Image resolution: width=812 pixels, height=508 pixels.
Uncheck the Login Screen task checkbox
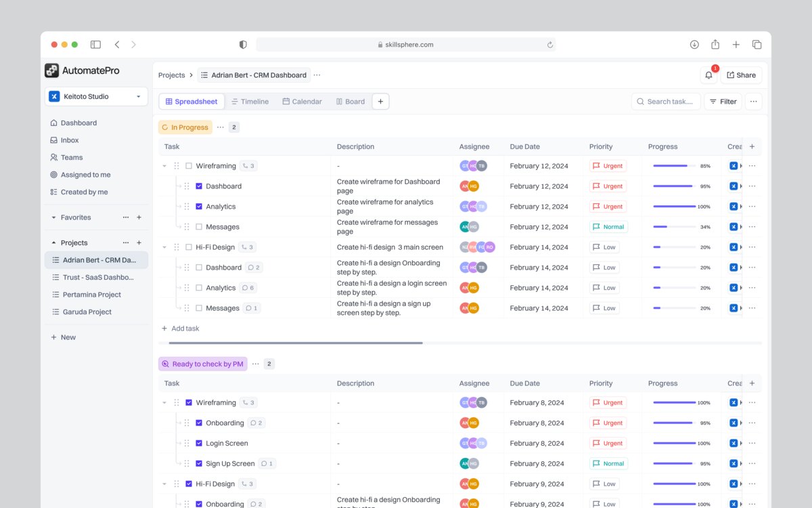pos(199,443)
